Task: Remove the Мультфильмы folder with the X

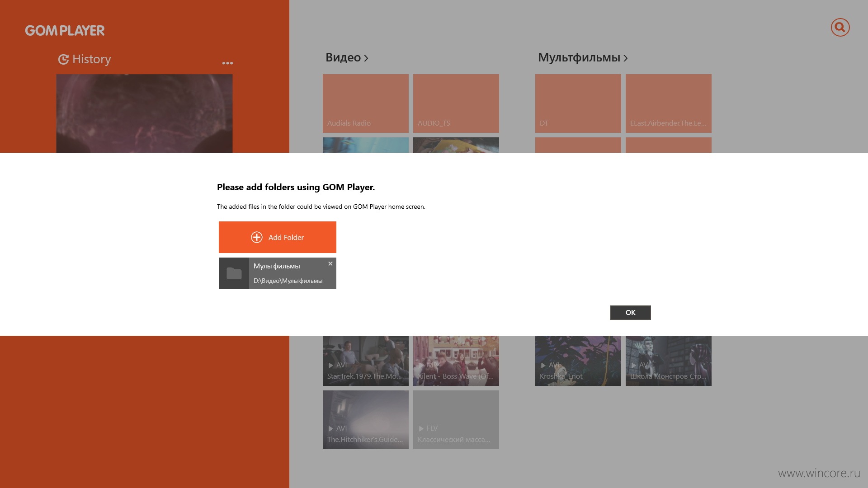Action: tap(330, 263)
